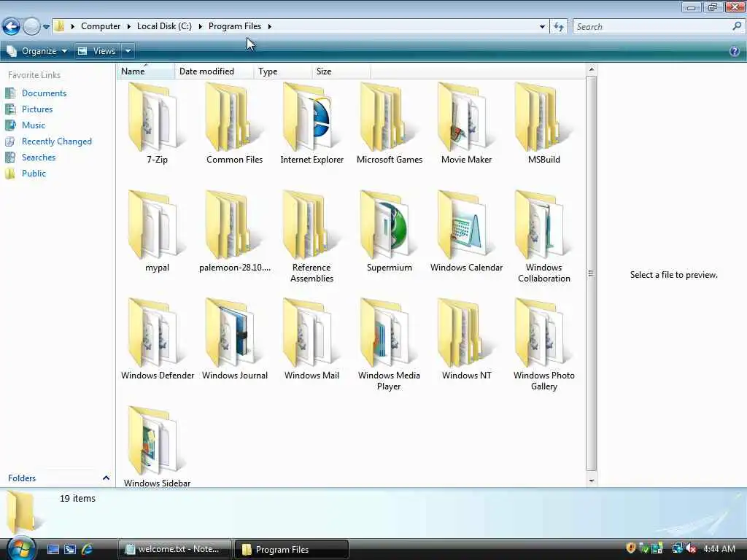Expand the arrow after Local Disk (C:)
The height and width of the screenshot is (560, 747).
click(200, 27)
